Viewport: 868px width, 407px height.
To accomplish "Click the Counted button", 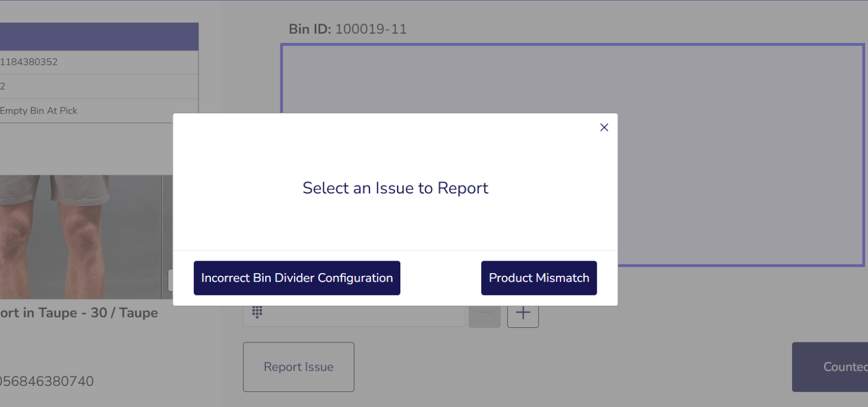I will pos(830,367).
